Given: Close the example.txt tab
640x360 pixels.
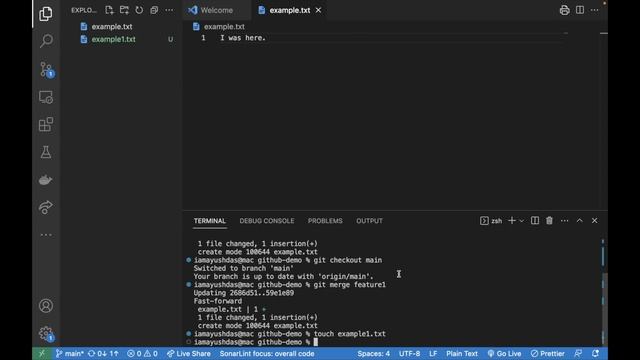Looking at the screenshot, I should [318, 10].
